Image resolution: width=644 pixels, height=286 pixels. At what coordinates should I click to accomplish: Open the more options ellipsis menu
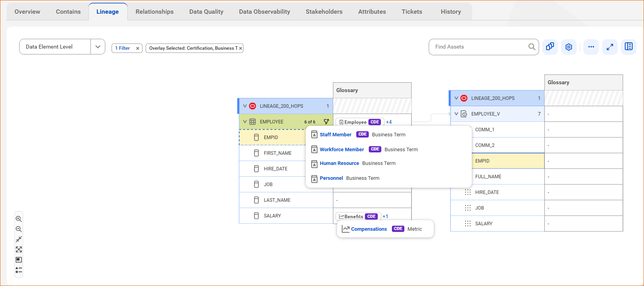(591, 47)
